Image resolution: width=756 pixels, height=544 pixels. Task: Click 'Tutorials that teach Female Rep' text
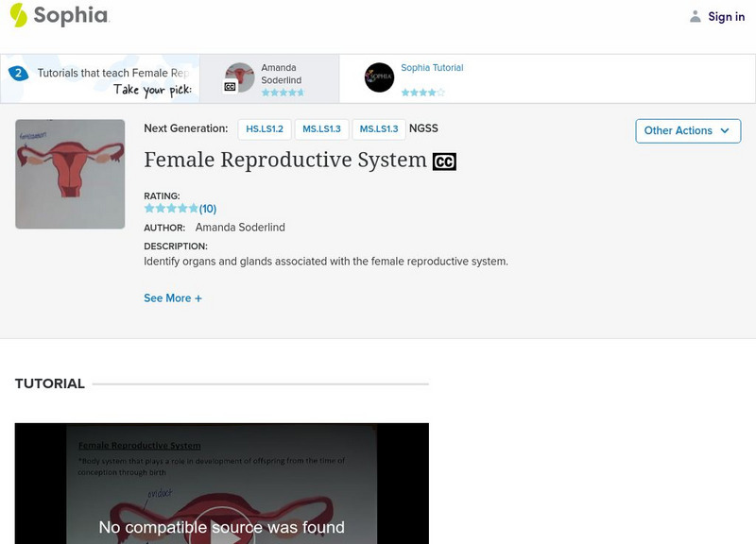[112, 73]
